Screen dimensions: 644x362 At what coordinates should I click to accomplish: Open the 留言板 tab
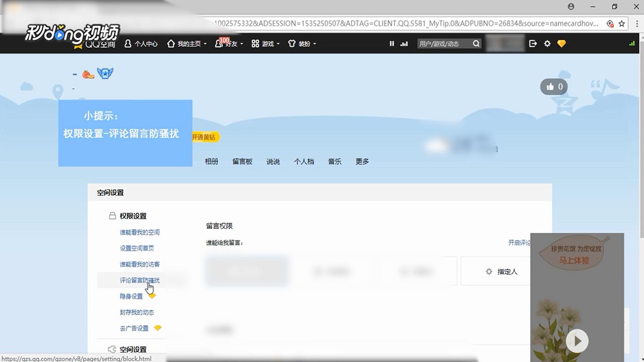click(242, 161)
